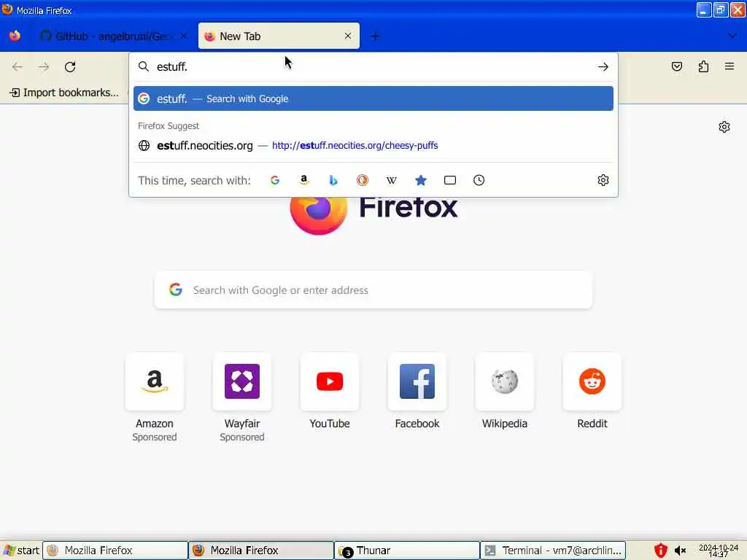Screen dimensions: 747x560
Task: Click the Go arrow in address bar
Action: [603, 66]
